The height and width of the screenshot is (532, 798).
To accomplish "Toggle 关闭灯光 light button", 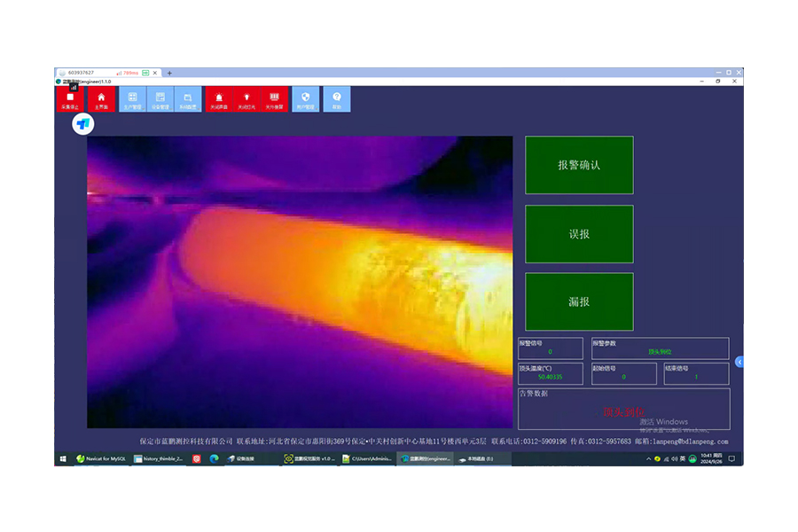I will [246, 99].
